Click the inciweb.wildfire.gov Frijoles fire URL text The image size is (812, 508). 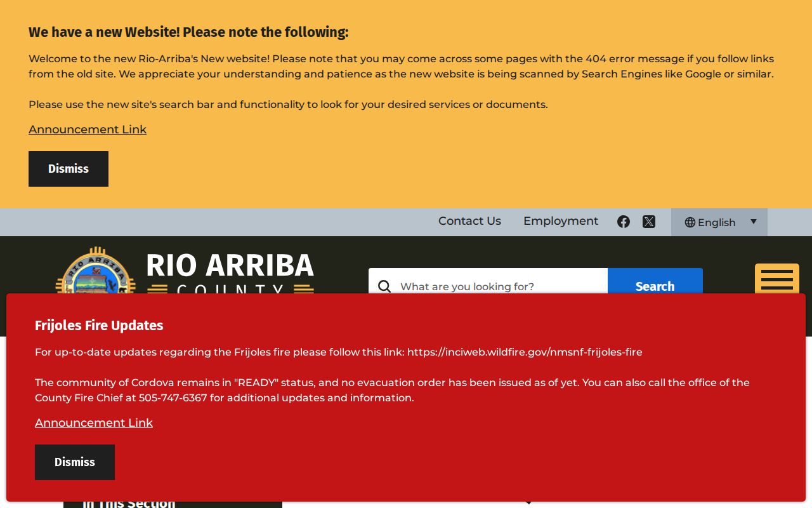click(525, 352)
